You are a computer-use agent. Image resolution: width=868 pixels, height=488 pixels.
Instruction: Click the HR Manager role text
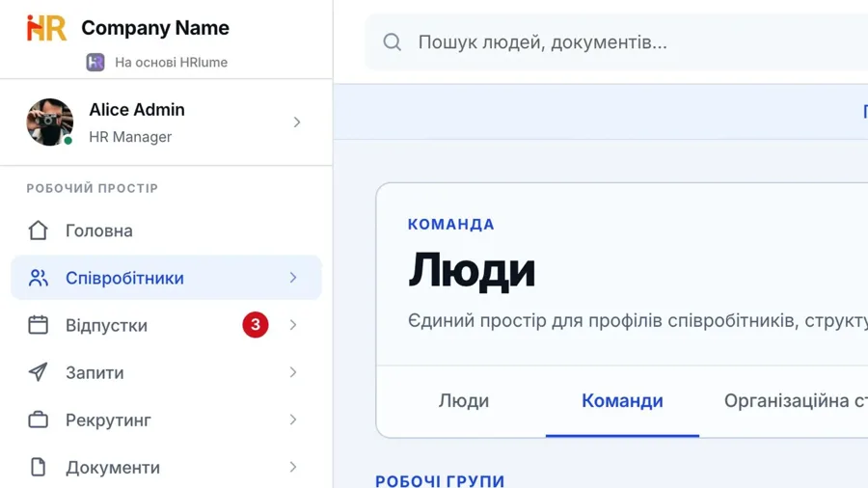tap(130, 137)
